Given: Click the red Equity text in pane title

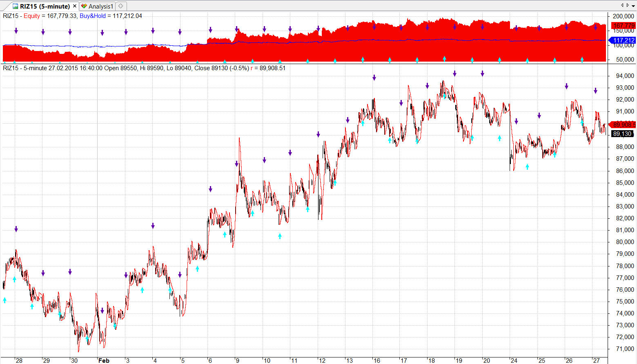Looking at the screenshot, I should (32, 16).
